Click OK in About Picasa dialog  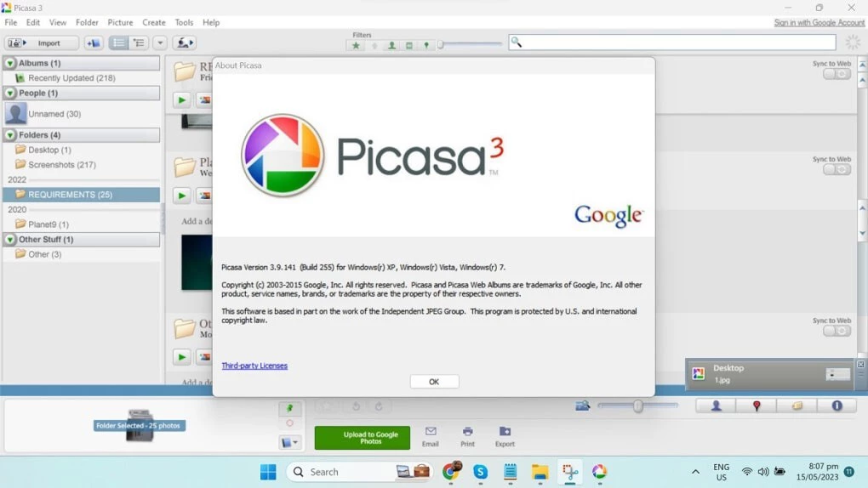click(x=434, y=382)
